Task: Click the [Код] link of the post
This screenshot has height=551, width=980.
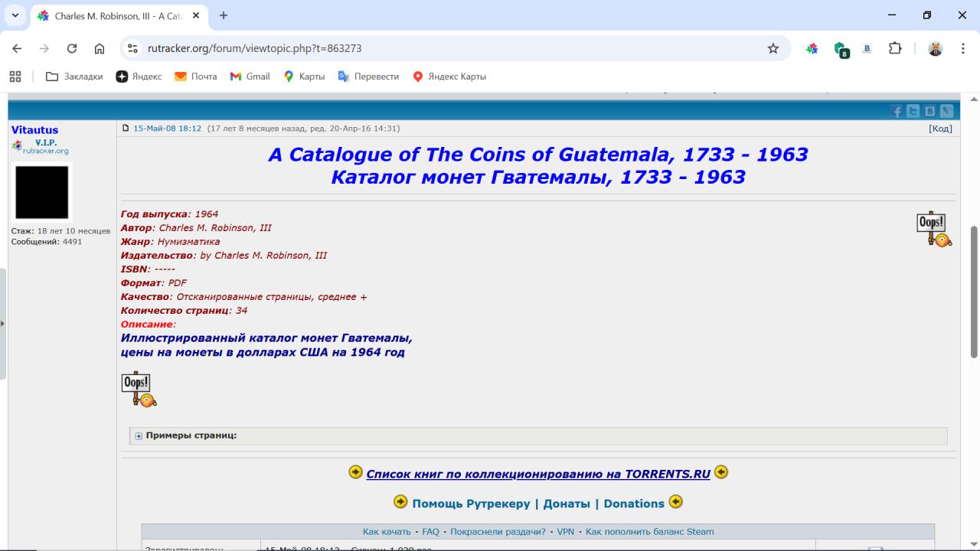Action: click(940, 129)
